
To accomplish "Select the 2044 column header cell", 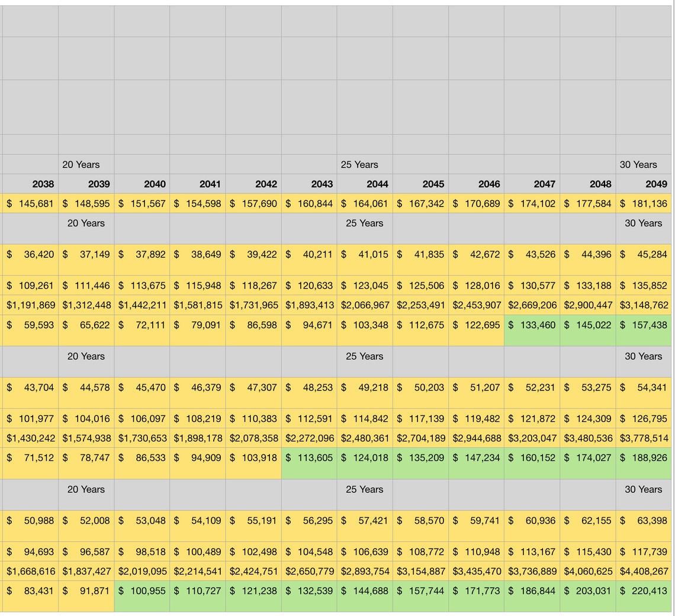I will click(x=364, y=184).
